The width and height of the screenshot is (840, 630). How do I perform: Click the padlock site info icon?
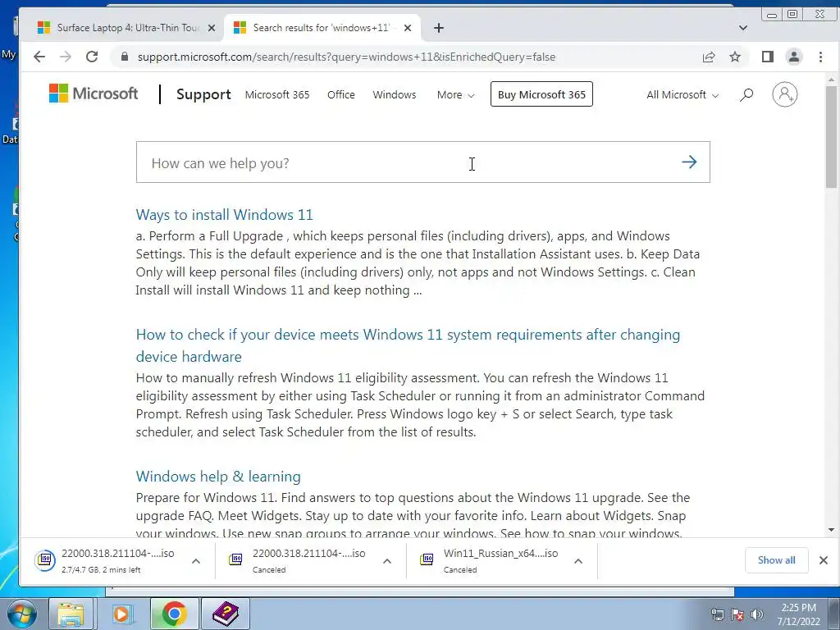pyautogui.click(x=125, y=57)
